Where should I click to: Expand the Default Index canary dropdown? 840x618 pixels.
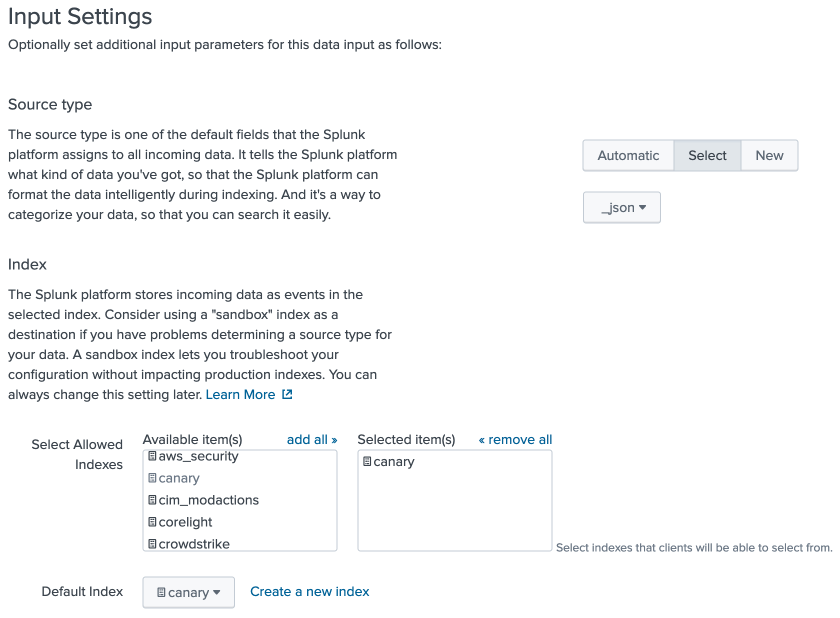(x=188, y=592)
